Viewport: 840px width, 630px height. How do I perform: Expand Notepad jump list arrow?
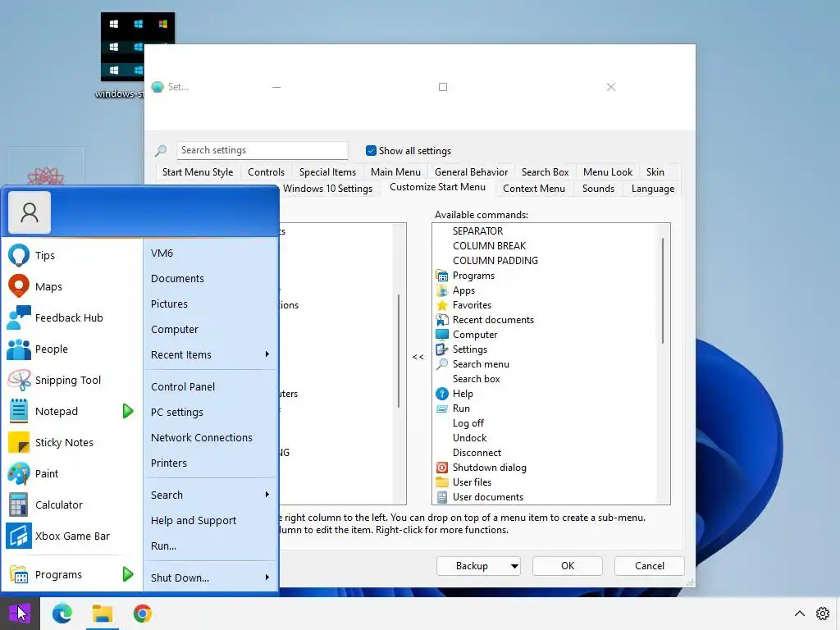[x=127, y=411]
